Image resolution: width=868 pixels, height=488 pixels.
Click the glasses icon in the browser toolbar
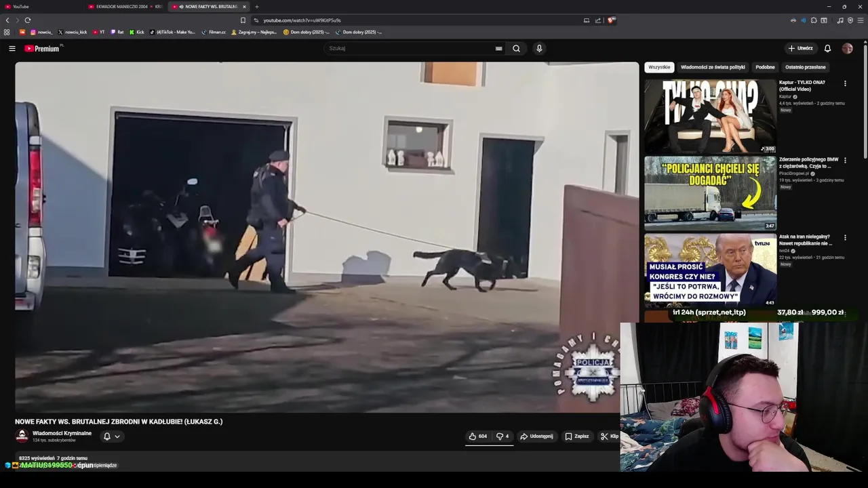(793, 20)
